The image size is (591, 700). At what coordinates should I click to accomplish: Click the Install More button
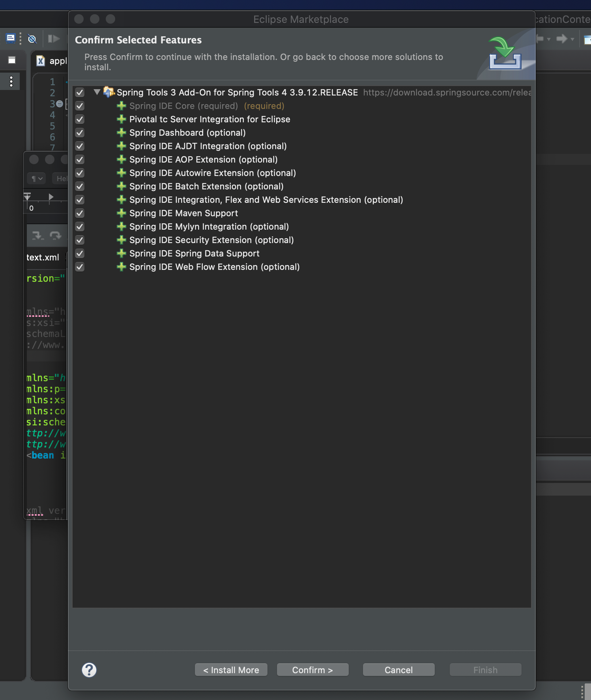(231, 670)
